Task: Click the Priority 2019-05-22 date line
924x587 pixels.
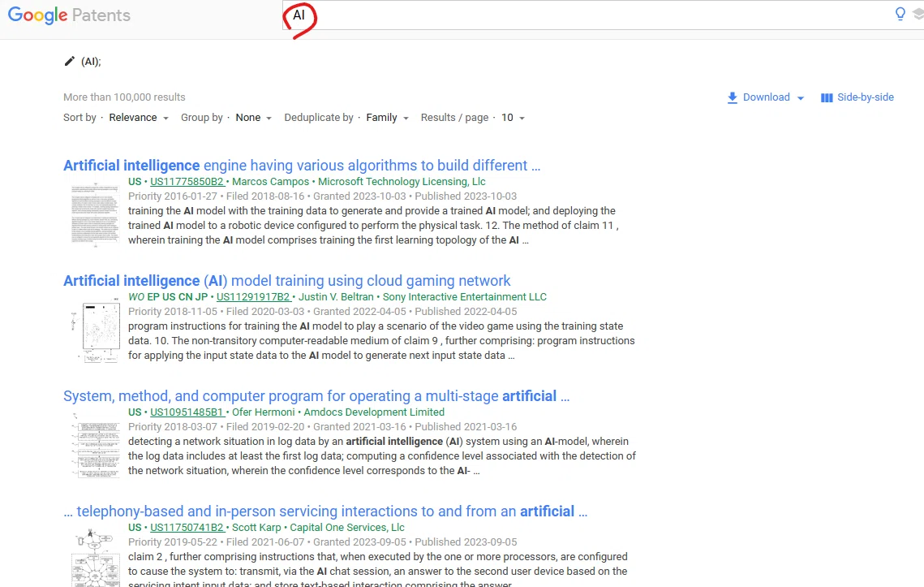Action: click(x=322, y=542)
